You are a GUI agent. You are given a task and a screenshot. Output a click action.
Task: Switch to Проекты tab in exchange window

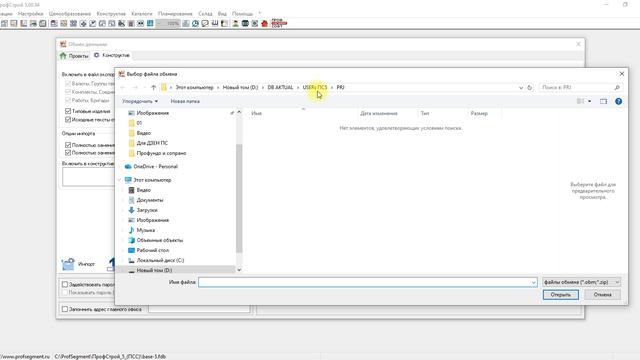[74, 56]
